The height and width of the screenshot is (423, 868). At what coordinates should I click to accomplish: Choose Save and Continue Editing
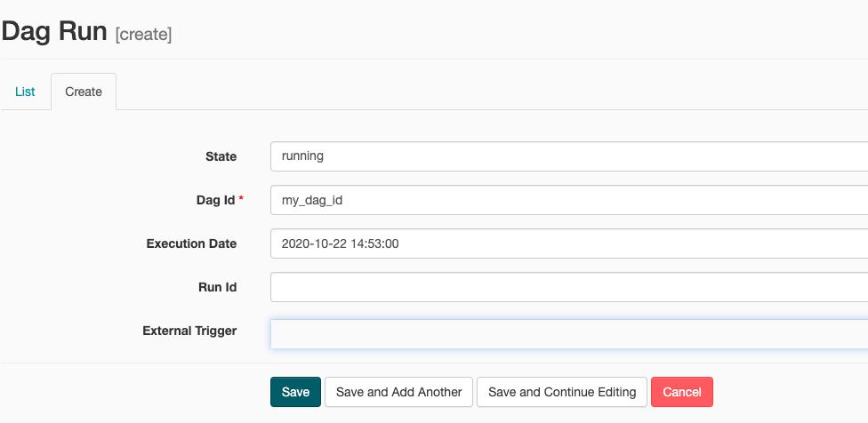562,392
